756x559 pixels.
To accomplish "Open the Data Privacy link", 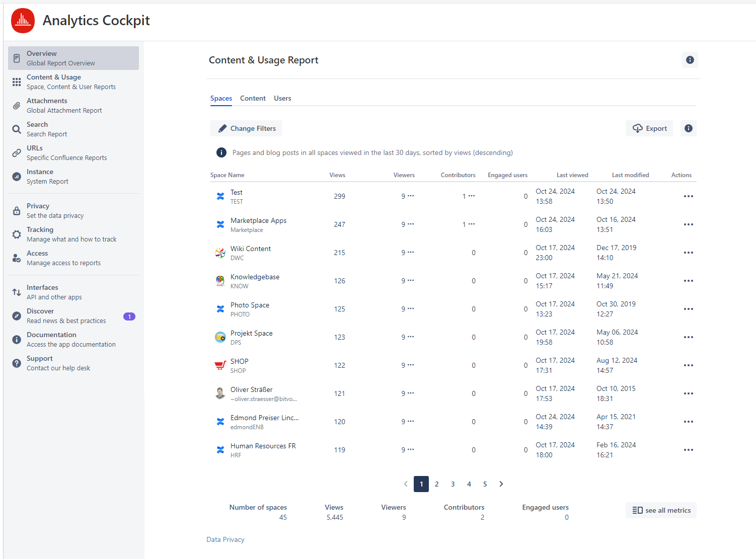I will pyautogui.click(x=225, y=539).
